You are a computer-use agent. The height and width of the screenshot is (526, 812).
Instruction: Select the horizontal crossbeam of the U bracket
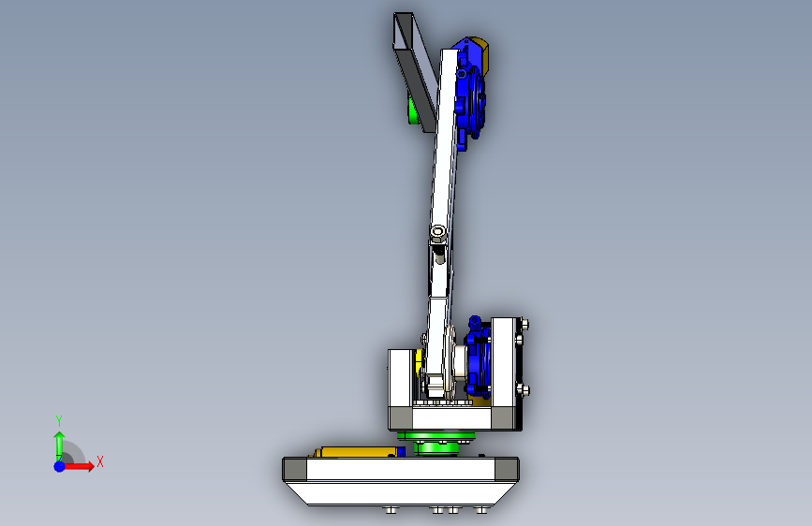click(451, 418)
